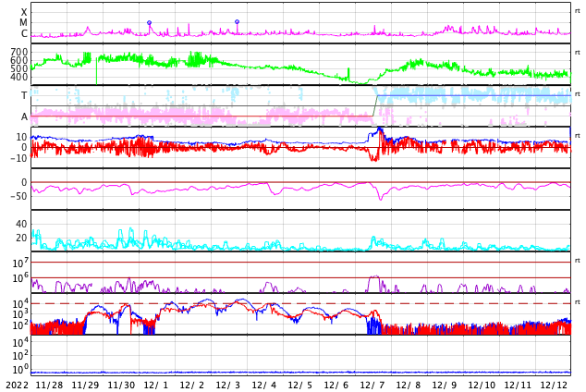This screenshot has width=586, height=392.
Task: Click the A sector axis label
Action: coord(24,117)
